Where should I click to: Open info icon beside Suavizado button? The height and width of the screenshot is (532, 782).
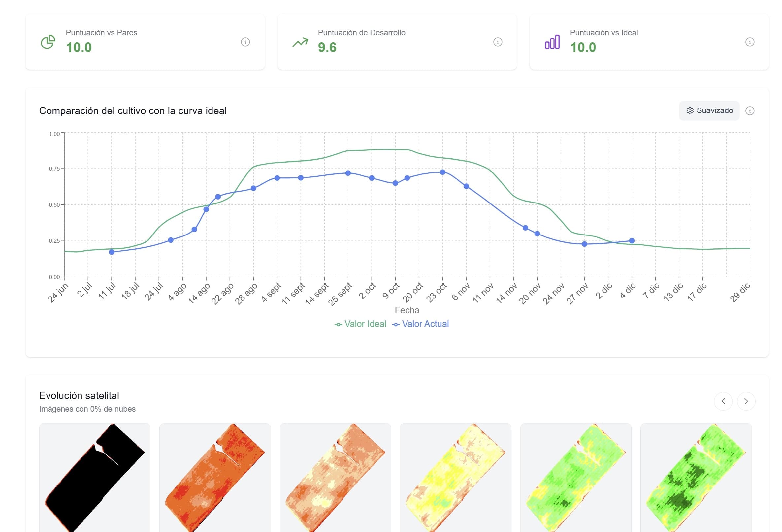click(750, 110)
